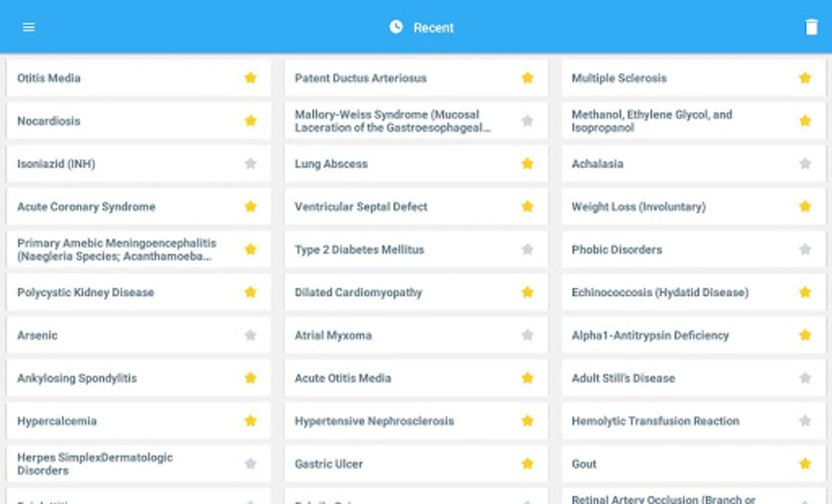Favorite the Arsenic topic via its star
The image size is (832, 504).
[x=250, y=335]
